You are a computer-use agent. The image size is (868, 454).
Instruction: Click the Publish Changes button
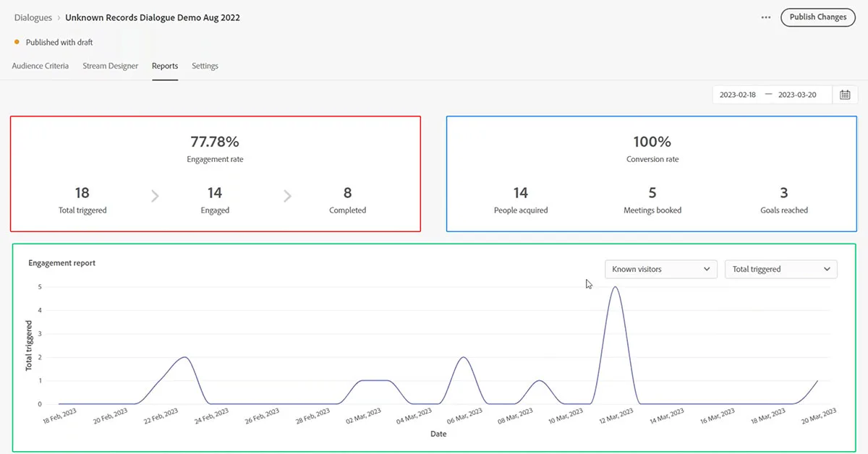click(x=818, y=17)
